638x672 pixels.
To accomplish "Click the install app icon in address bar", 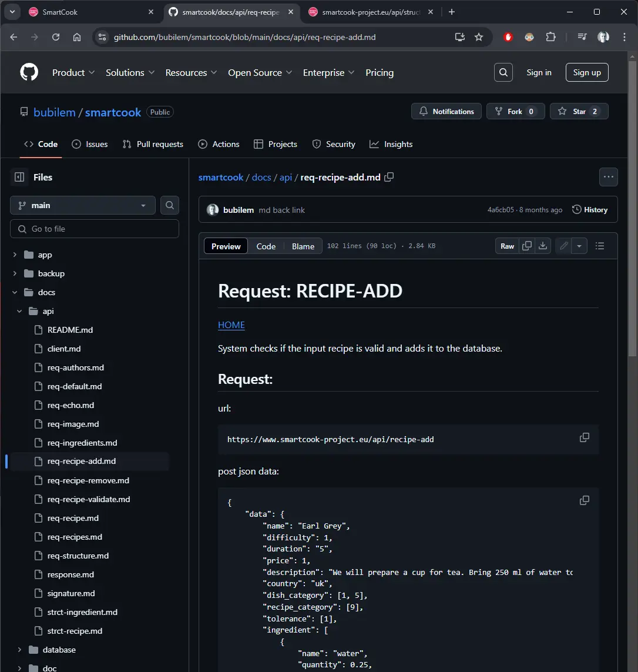I will (x=460, y=37).
